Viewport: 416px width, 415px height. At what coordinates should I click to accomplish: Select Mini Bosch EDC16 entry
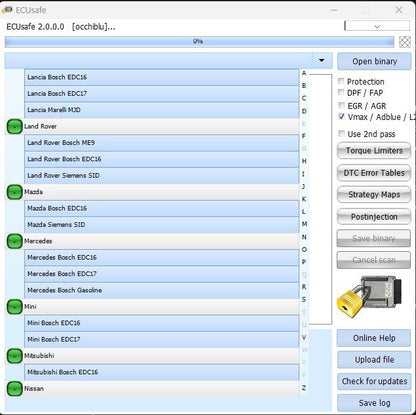[162, 323]
